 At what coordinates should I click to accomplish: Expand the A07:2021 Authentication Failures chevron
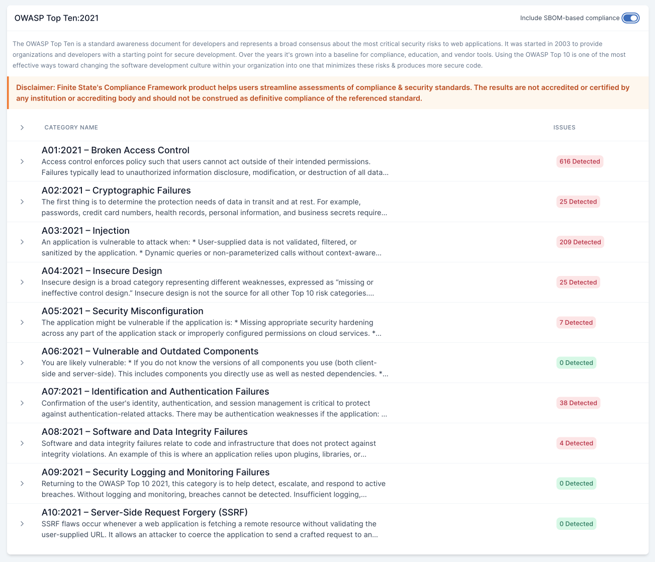22,403
